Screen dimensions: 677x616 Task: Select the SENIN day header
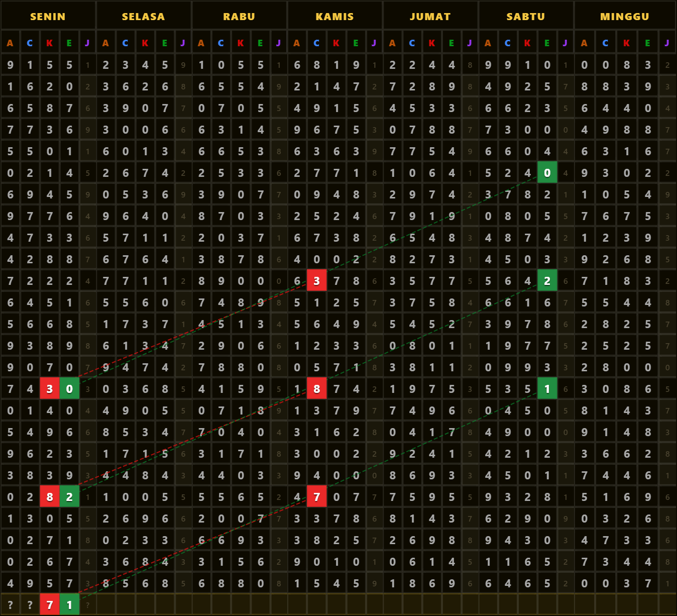pyautogui.click(x=48, y=16)
